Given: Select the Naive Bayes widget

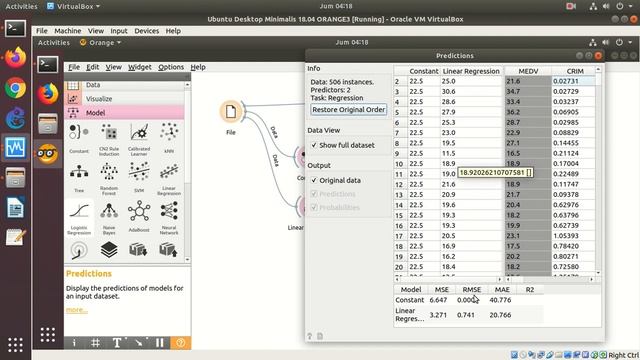Looking at the screenshot, I should coord(109,218).
